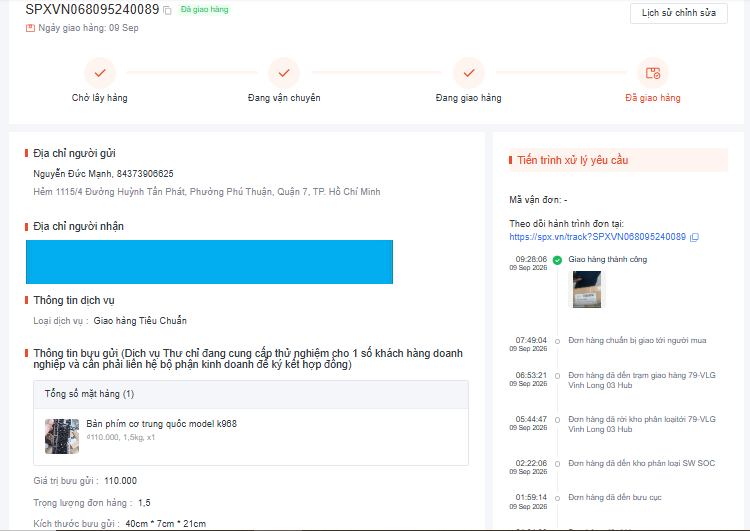Click Giao hàng thành công timeline entry
This screenshot has height=531, width=750.
tap(607, 259)
